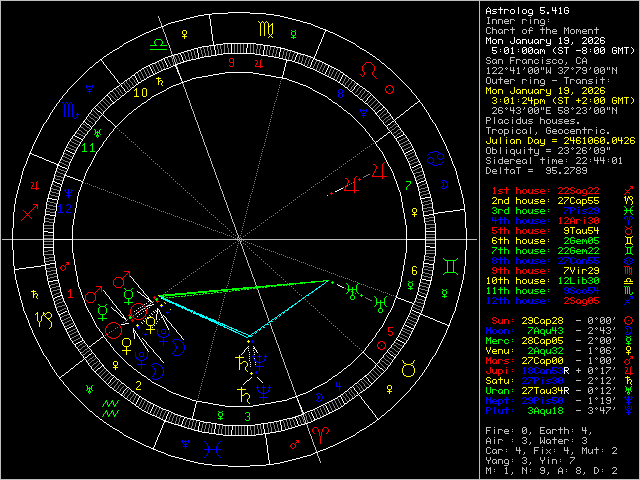Click the green house number 3

coord(246,415)
